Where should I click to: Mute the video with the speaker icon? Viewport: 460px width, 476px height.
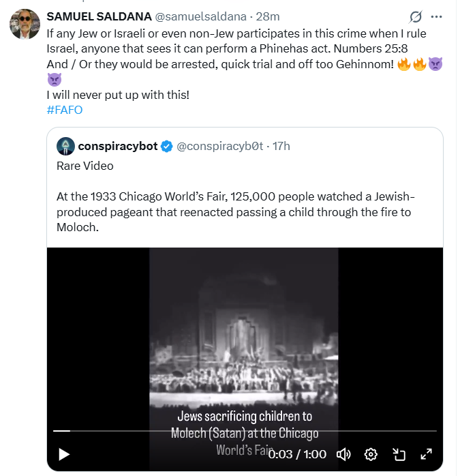(343, 454)
